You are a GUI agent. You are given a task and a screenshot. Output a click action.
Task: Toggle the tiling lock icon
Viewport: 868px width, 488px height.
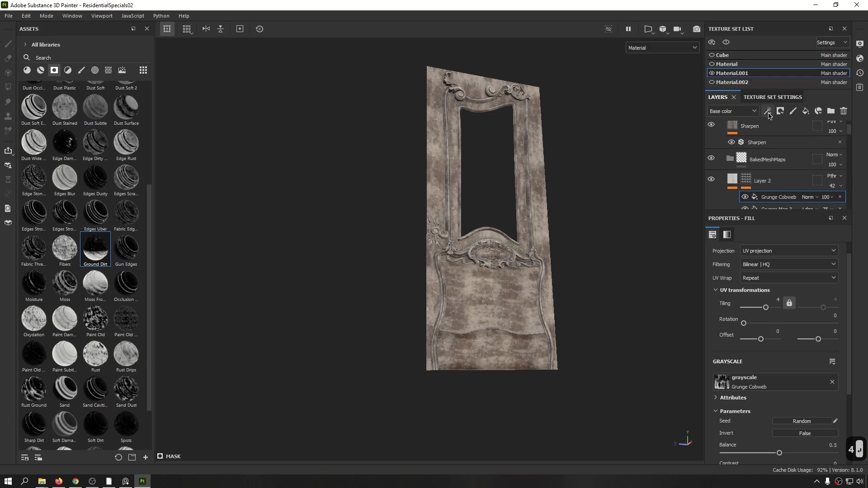[789, 303]
